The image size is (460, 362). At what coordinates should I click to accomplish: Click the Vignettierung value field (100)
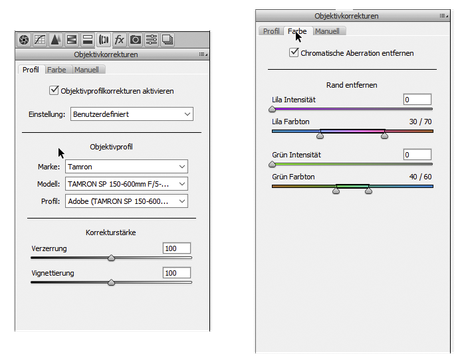point(177,273)
